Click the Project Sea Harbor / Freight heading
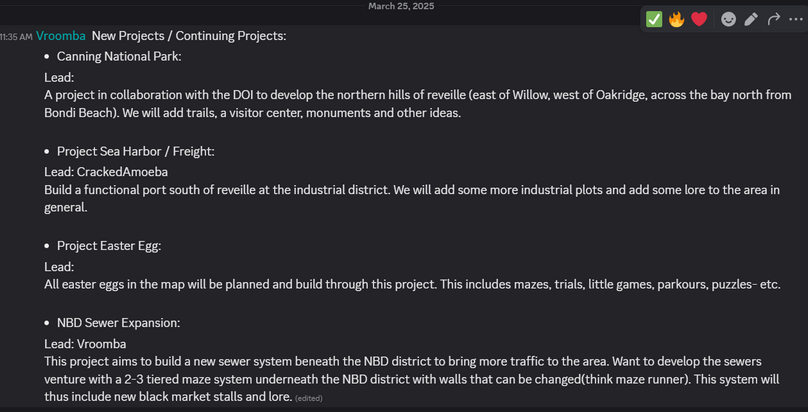The width and height of the screenshot is (808, 412). point(136,151)
